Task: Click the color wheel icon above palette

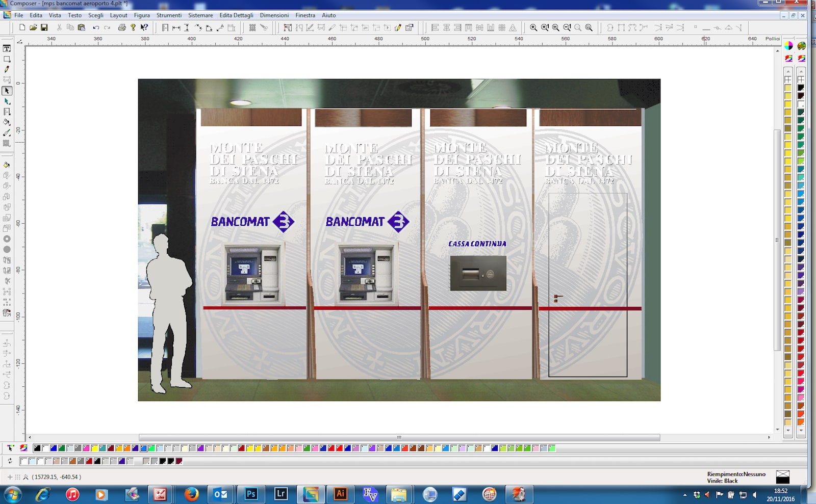Action: click(788, 46)
